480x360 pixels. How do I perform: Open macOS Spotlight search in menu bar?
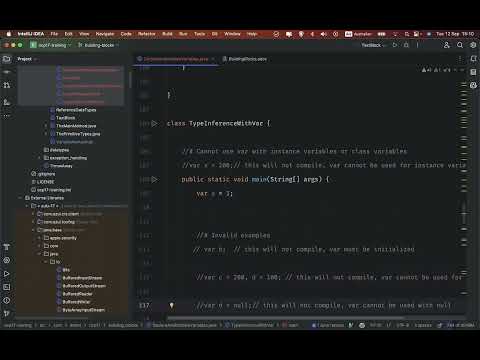(407, 34)
